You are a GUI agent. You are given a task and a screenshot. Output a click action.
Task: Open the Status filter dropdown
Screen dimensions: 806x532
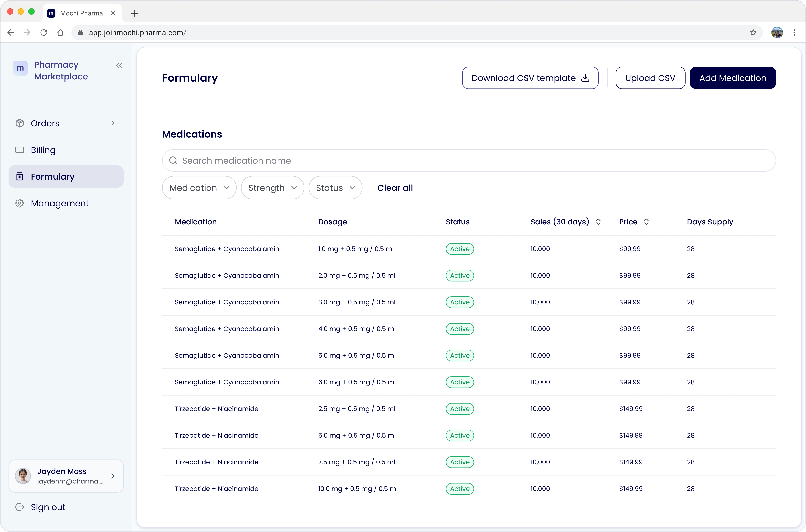point(335,188)
